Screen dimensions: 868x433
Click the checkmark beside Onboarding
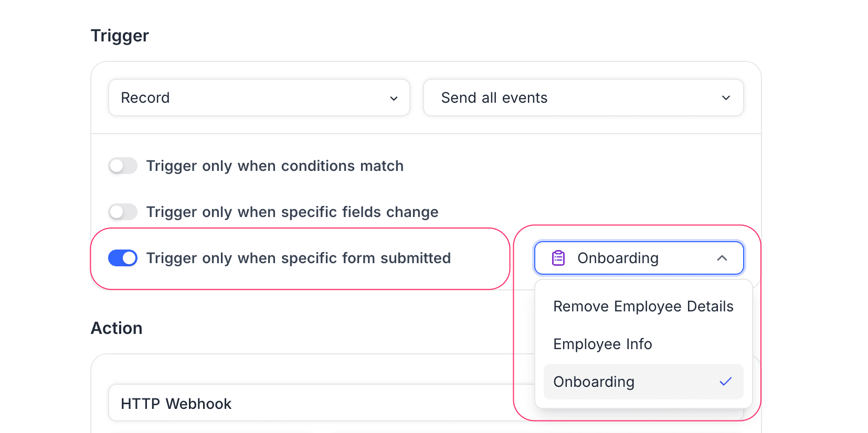click(x=726, y=382)
